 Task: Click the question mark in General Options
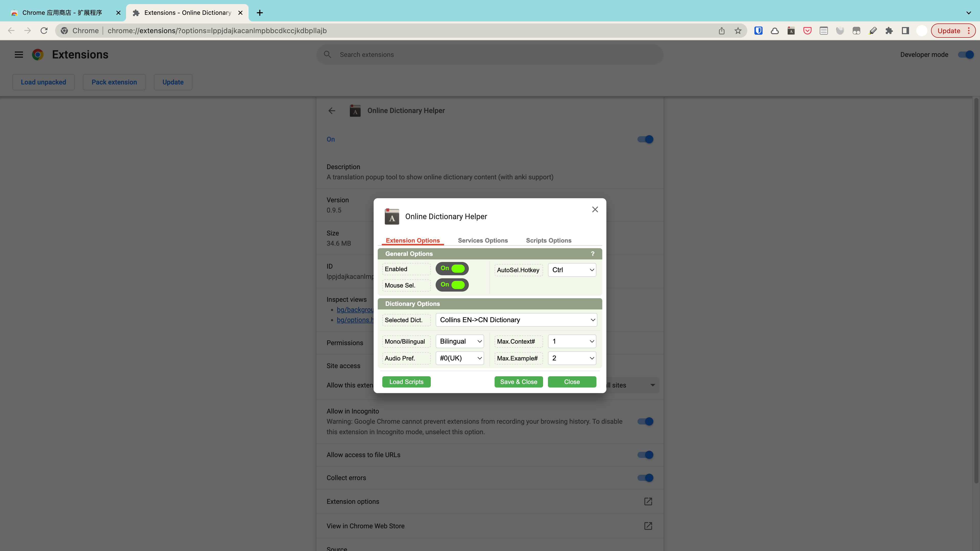pos(592,254)
